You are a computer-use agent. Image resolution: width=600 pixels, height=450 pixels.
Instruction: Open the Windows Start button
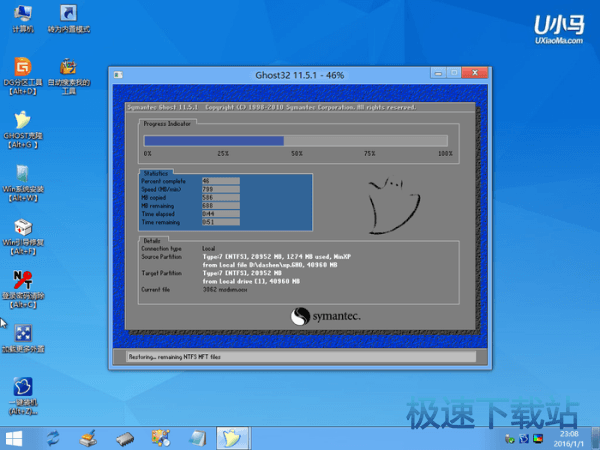14,439
